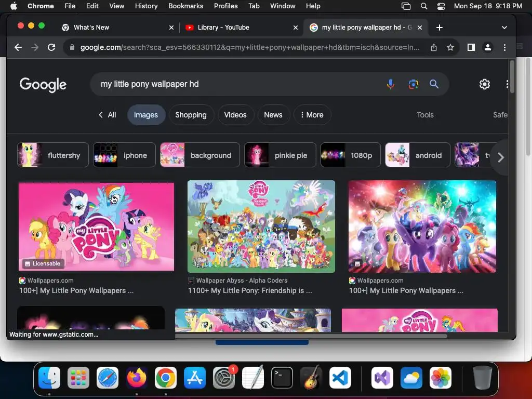Image resolution: width=532 pixels, height=399 pixels.
Task: Open Visual Studio Code from the Dock
Action: click(340, 378)
